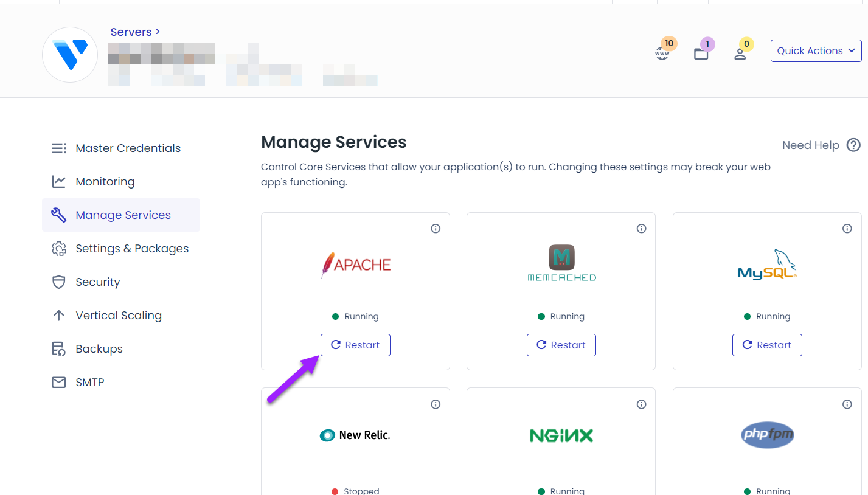
Task: Restart the MySQL service
Action: coord(767,345)
